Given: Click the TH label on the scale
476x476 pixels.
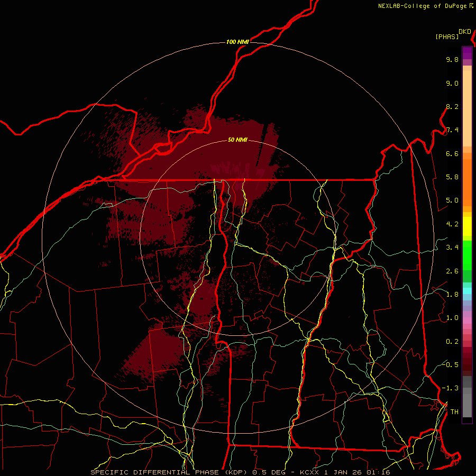Looking at the screenshot, I should click(454, 412).
